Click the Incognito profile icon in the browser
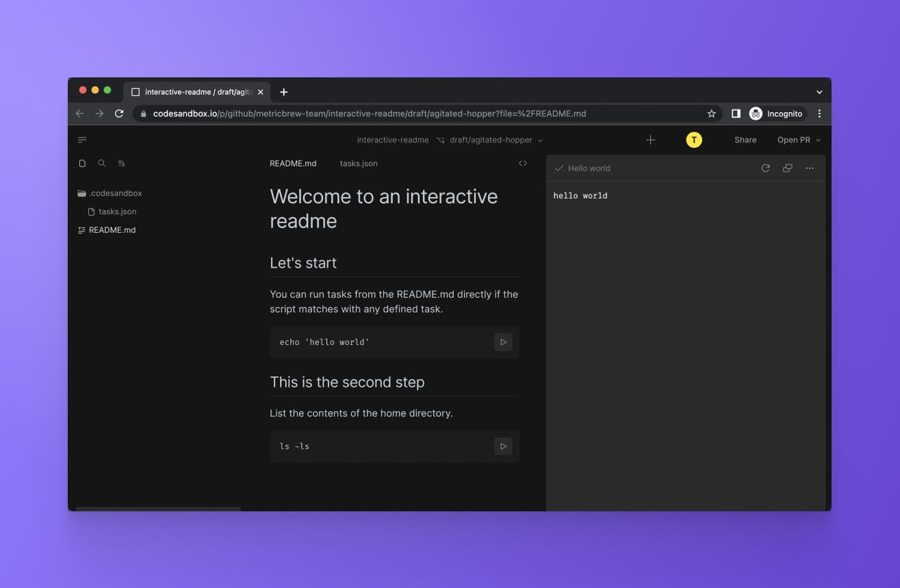Viewport: 900px width, 588px height. (x=756, y=114)
